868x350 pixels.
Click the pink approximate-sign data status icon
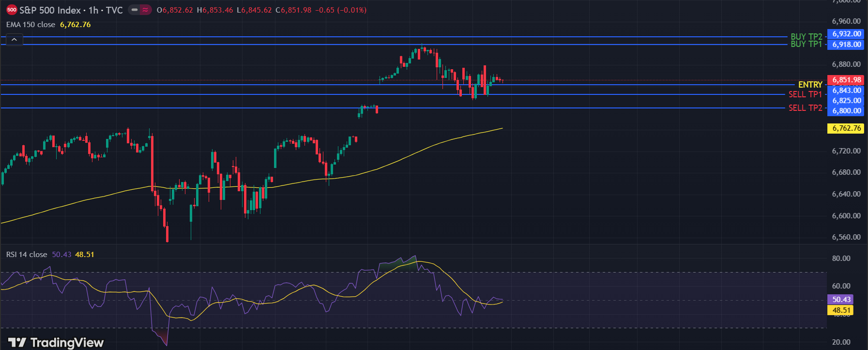[x=146, y=10]
